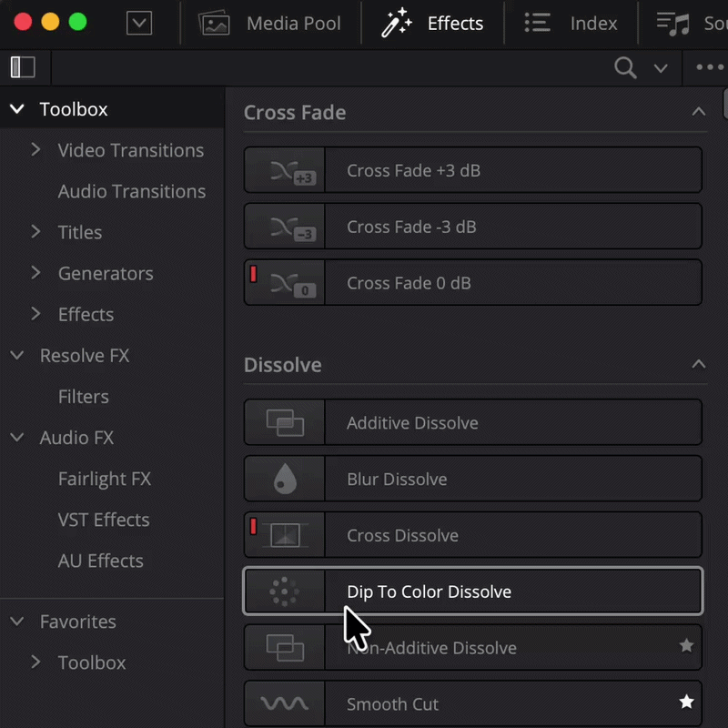Select Cross Fade -3 dB transition

pyautogui.click(x=472, y=227)
